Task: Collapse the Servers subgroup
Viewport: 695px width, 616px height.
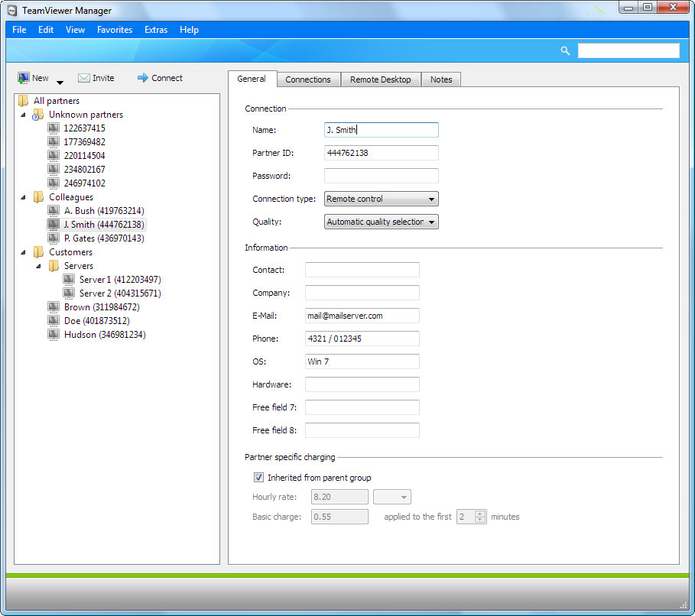Action: 38,266
